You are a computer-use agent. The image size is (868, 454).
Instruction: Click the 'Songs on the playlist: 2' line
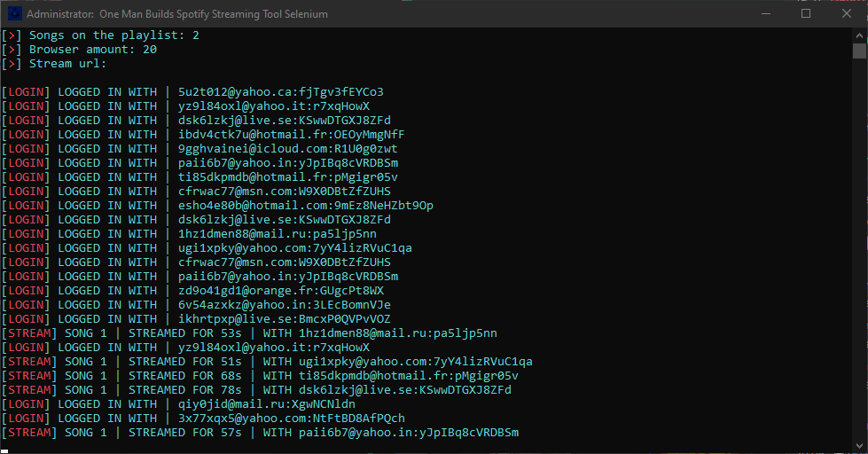100,35
